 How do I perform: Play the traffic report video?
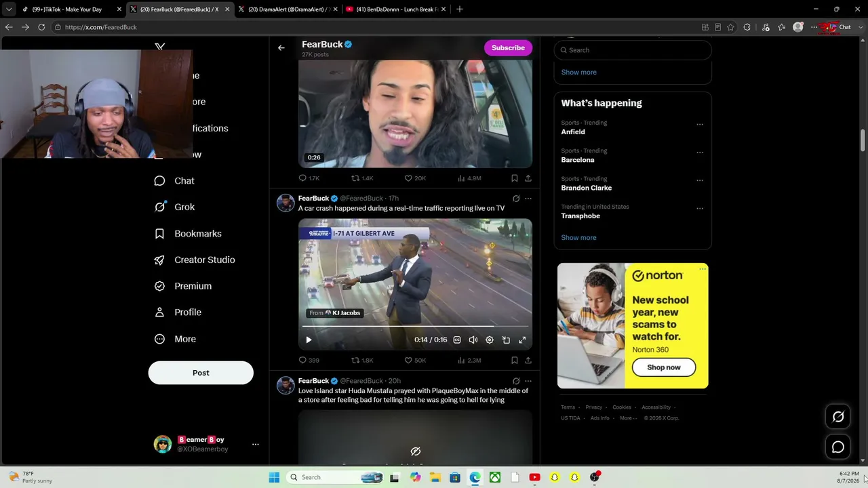tap(309, 340)
